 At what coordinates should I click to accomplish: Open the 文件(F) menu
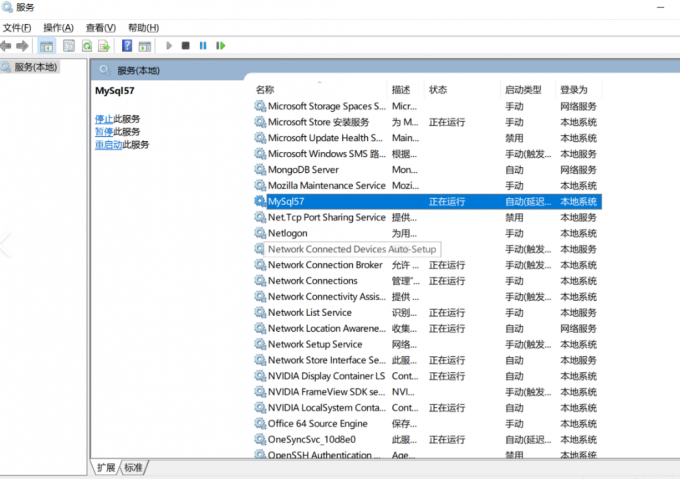click(17, 27)
